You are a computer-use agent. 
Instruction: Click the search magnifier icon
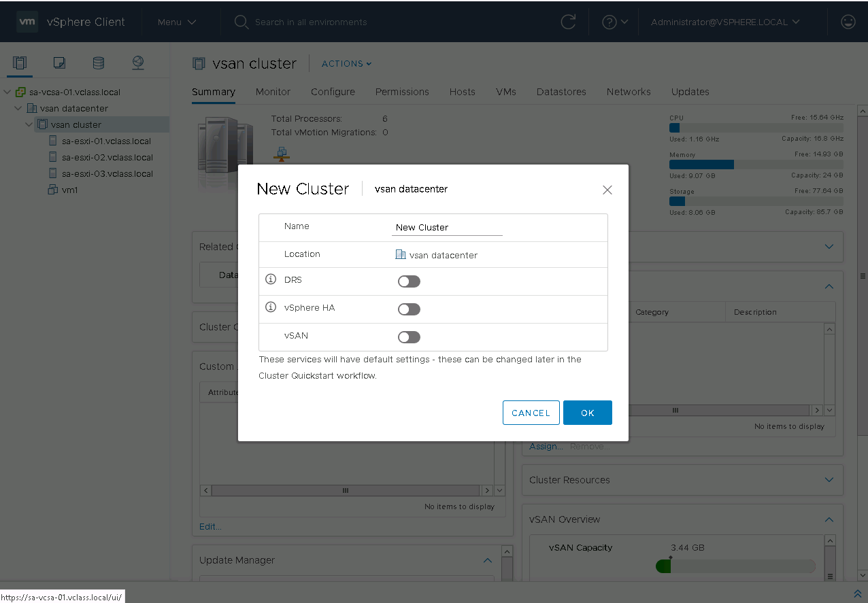pos(241,22)
